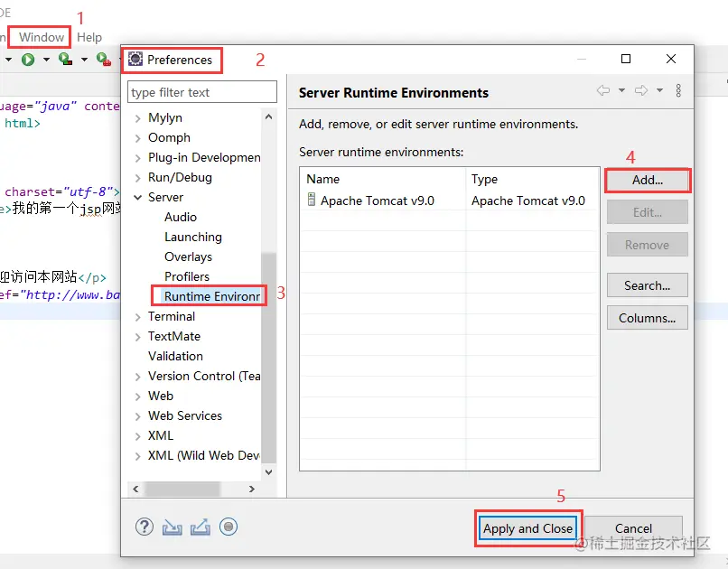Screen dimensions: 728x569
Task: Click the Forward navigation arrow icon
Action: 641,90
